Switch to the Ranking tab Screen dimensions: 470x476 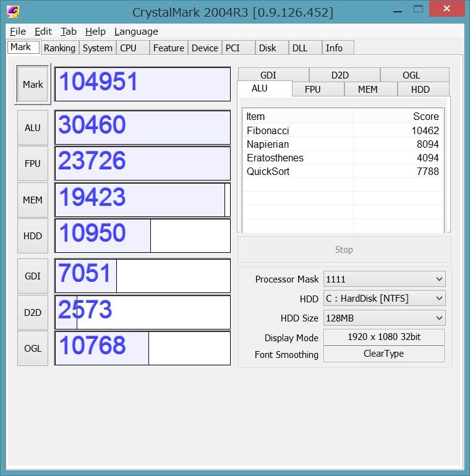click(59, 48)
